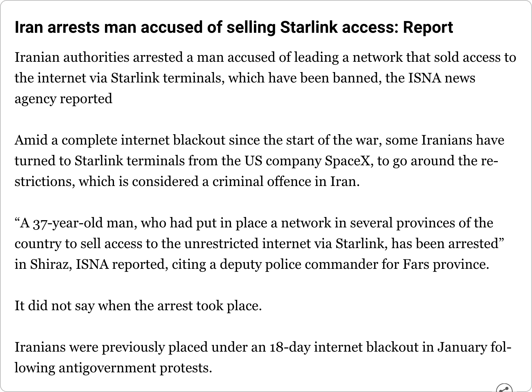Click "Shiraz" in the third paragraph
The image size is (532, 392).
(x=51, y=264)
